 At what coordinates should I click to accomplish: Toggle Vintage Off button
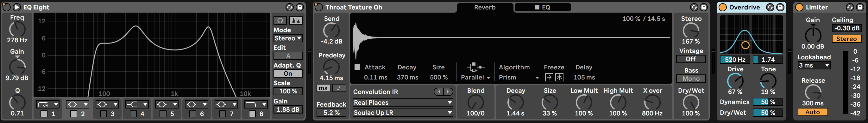coord(691,59)
